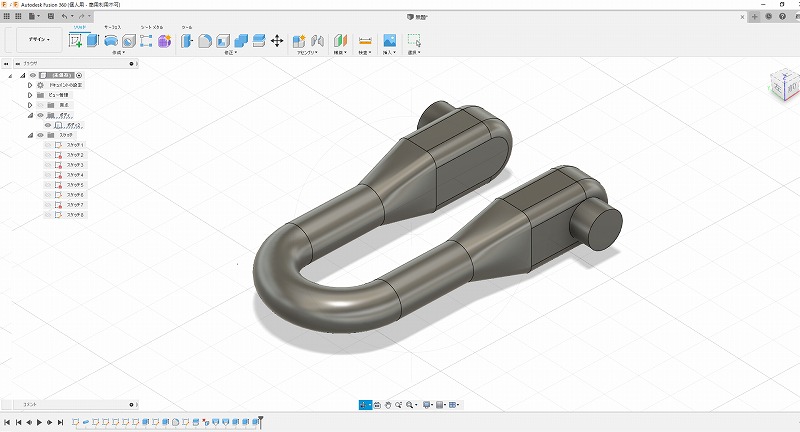Click the Pan hand icon in navigation bar
Screen dimensions: 800x432
(x=388, y=405)
